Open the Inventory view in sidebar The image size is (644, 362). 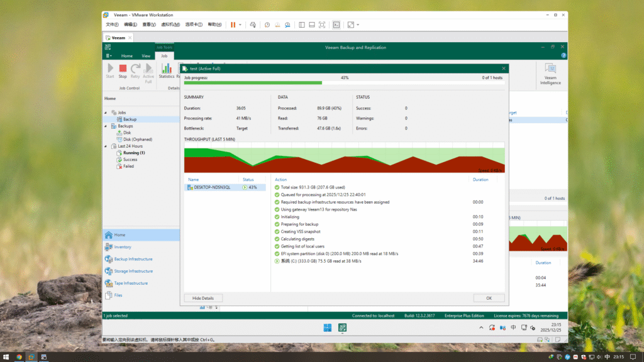123,247
